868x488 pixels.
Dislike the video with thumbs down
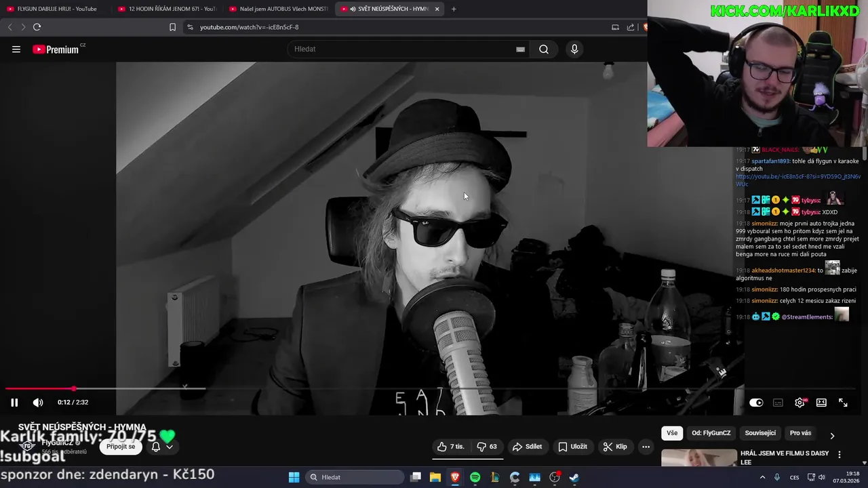(487, 447)
